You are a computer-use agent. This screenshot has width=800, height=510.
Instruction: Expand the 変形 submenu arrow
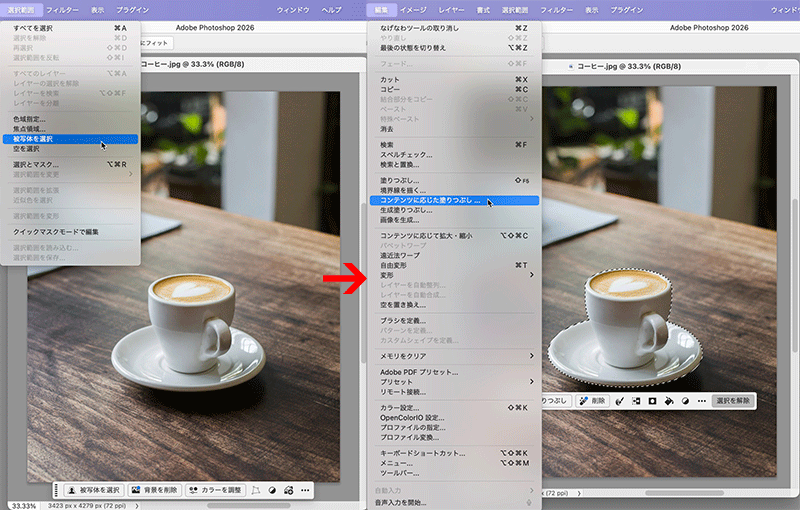(531, 275)
